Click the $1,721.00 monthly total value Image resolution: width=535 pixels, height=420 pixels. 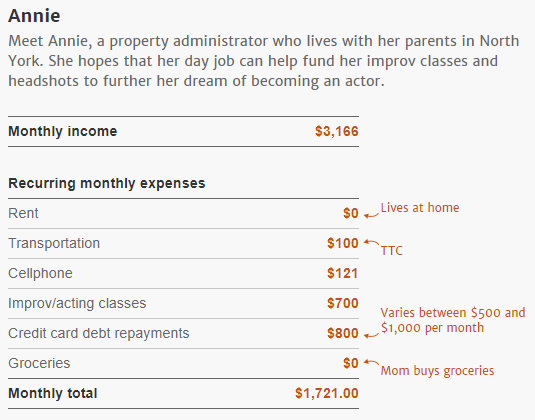pos(327,393)
